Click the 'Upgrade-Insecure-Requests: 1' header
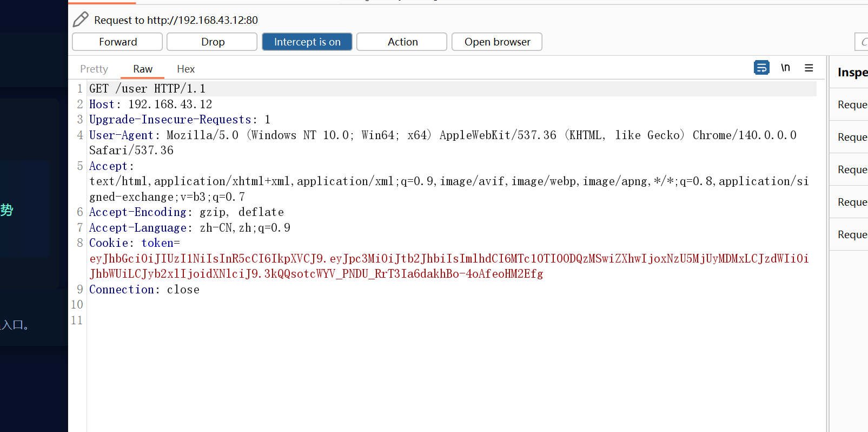 (x=180, y=120)
